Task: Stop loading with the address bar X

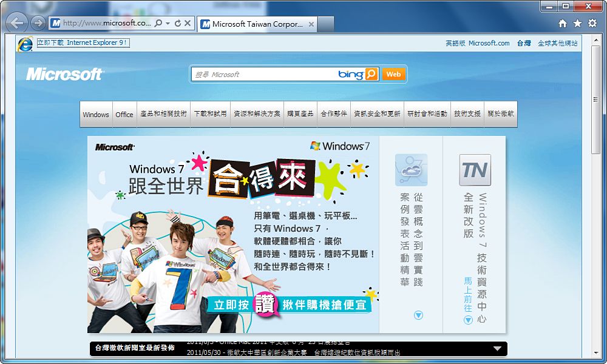Action: tap(188, 23)
